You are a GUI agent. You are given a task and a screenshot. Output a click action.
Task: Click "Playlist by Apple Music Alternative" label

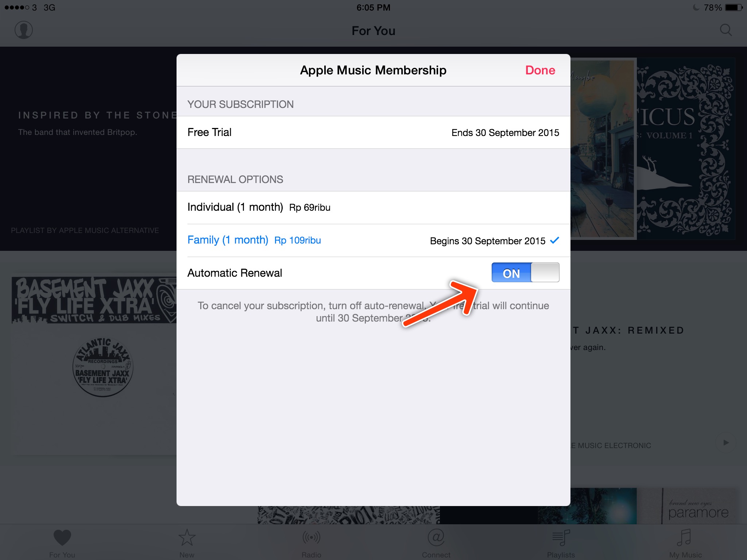pyautogui.click(x=85, y=230)
